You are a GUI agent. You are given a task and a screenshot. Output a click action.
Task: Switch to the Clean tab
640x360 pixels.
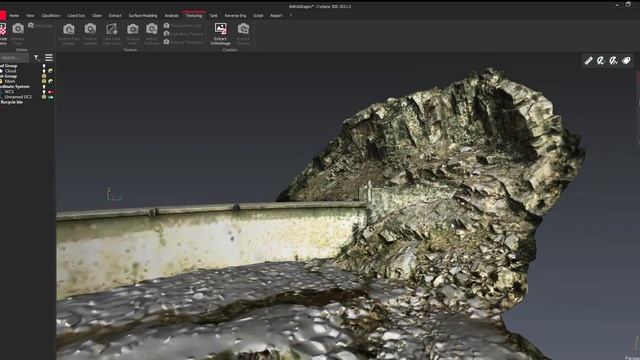[x=97, y=16]
